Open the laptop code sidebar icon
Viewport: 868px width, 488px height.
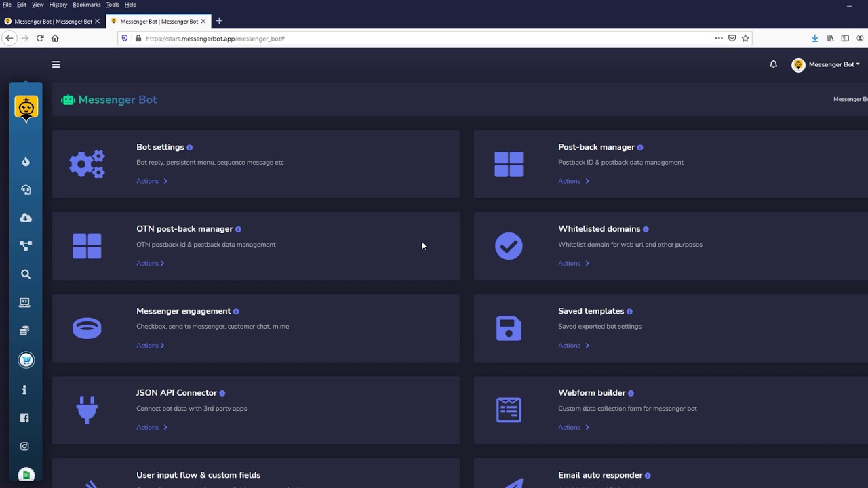[x=24, y=302]
